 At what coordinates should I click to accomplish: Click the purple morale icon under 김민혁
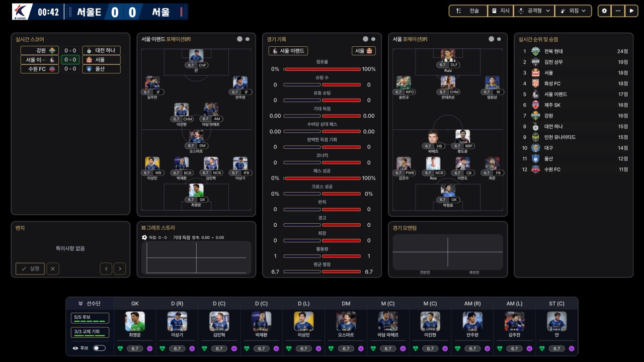pyautogui.click(x=234, y=348)
